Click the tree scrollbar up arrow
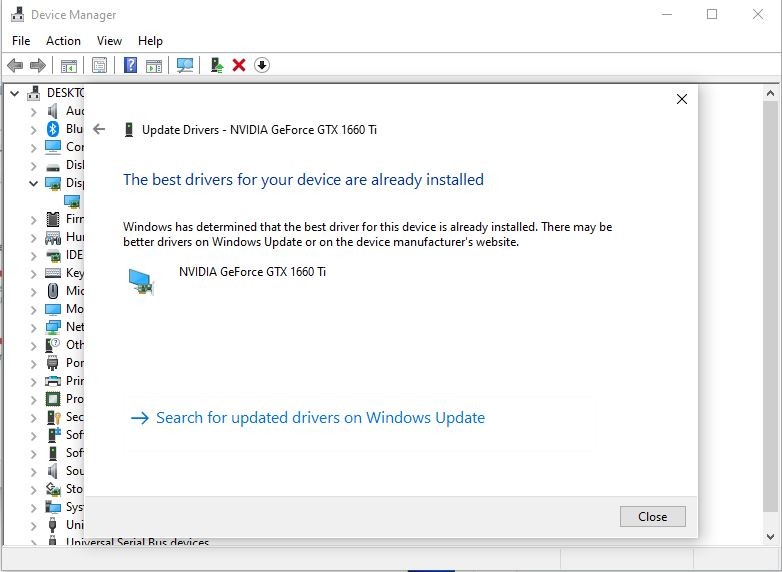Viewport: 782px width, 572px height. click(771, 93)
